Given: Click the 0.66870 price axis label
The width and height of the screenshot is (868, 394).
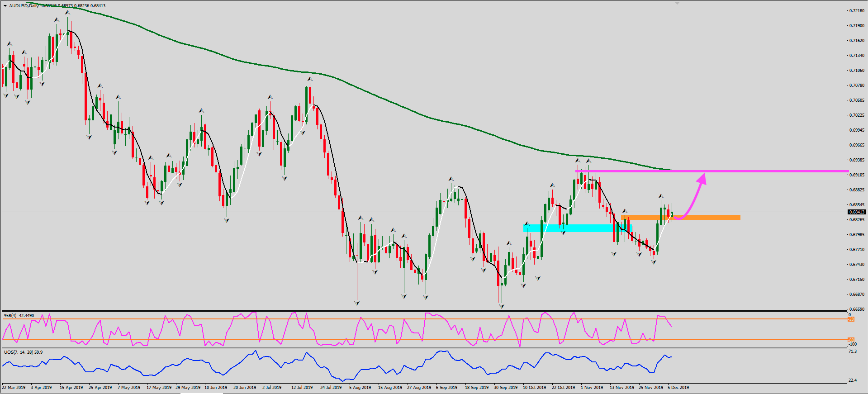Looking at the screenshot, I should point(857,294).
